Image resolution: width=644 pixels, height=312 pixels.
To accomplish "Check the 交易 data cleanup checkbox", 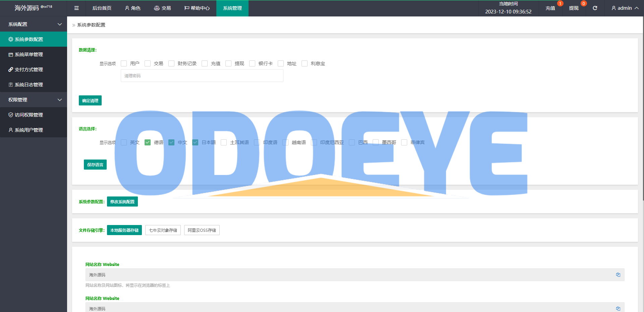I will click(x=148, y=63).
